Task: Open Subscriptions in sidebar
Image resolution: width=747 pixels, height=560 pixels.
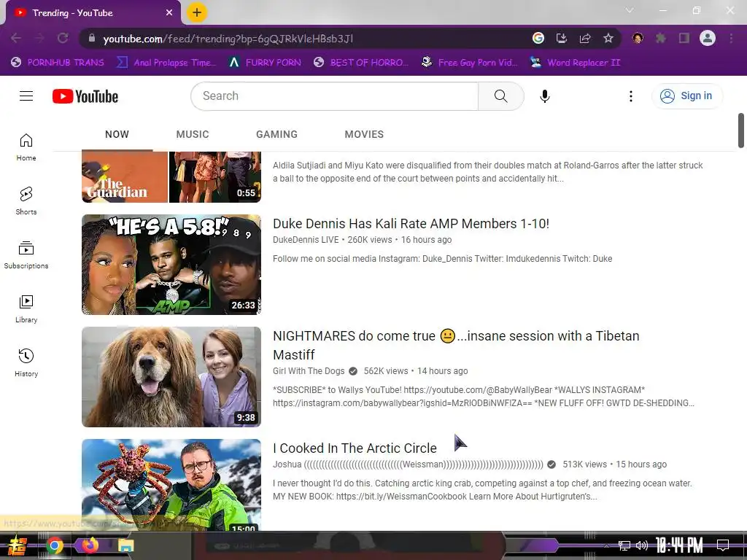Action: tap(26, 254)
